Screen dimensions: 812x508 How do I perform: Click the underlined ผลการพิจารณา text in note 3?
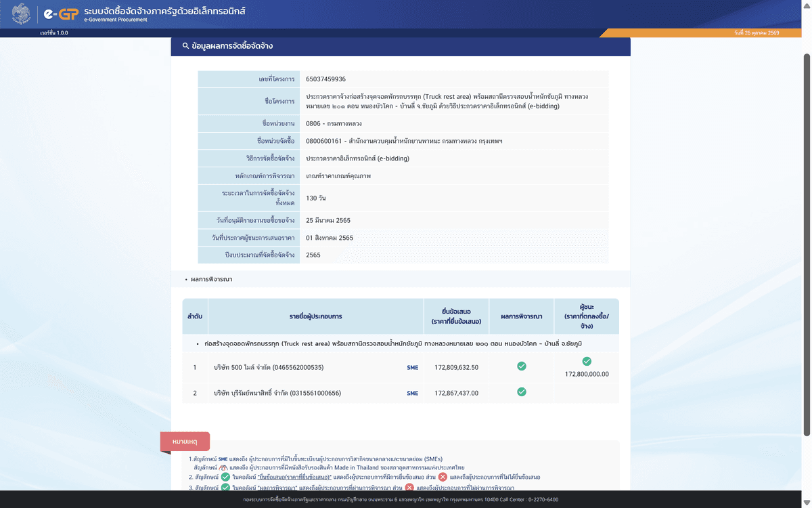(x=277, y=488)
